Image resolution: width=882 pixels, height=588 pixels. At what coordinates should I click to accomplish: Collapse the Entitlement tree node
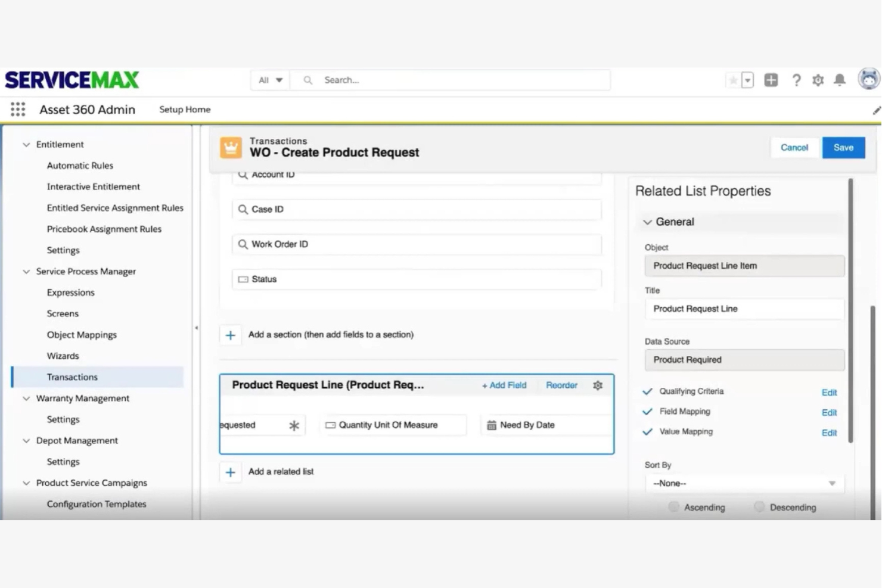coord(26,145)
